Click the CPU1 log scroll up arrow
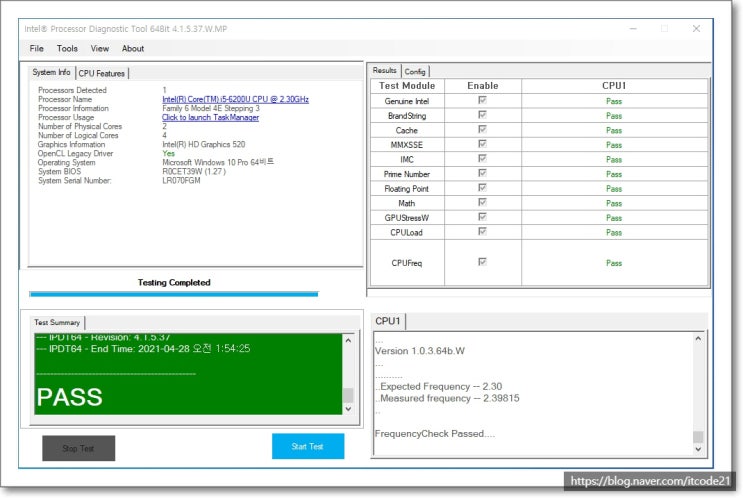The height and width of the screenshot is (498, 743). 698,338
